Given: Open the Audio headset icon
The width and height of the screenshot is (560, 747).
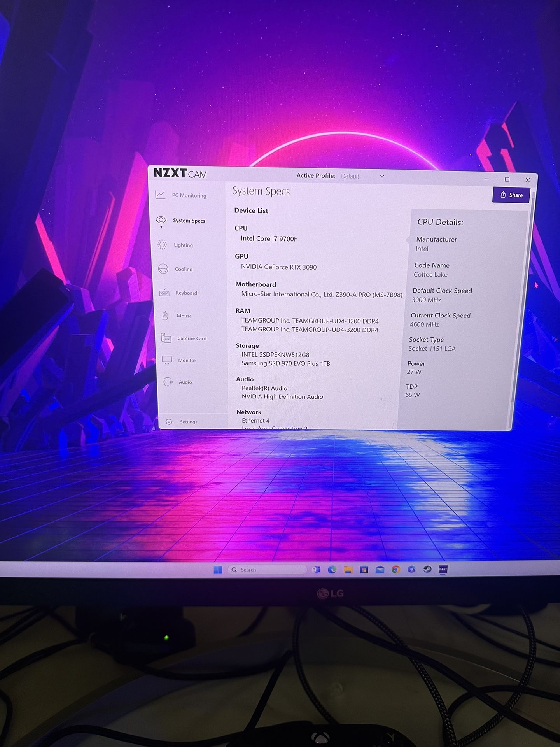Looking at the screenshot, I should pyautogui.click(x=168, y=382).
